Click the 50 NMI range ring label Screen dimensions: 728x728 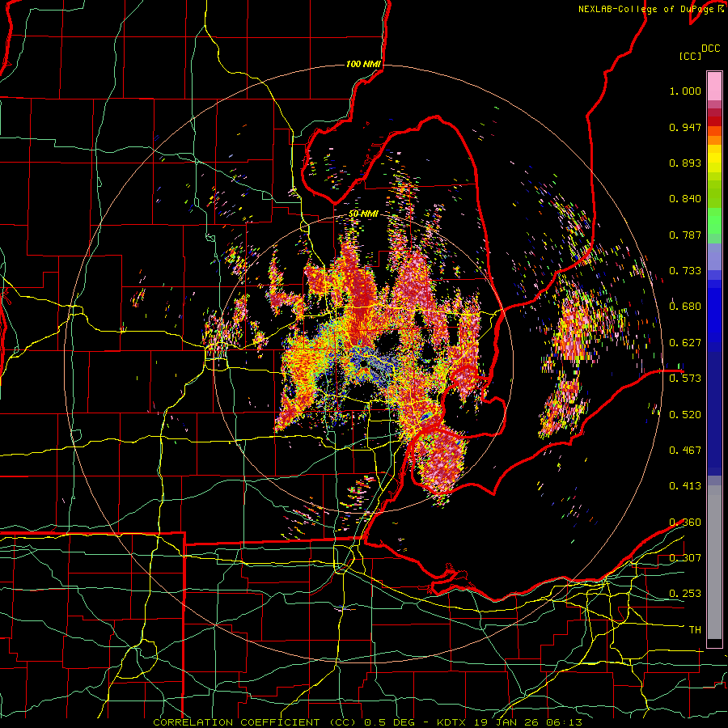(363, 214)
